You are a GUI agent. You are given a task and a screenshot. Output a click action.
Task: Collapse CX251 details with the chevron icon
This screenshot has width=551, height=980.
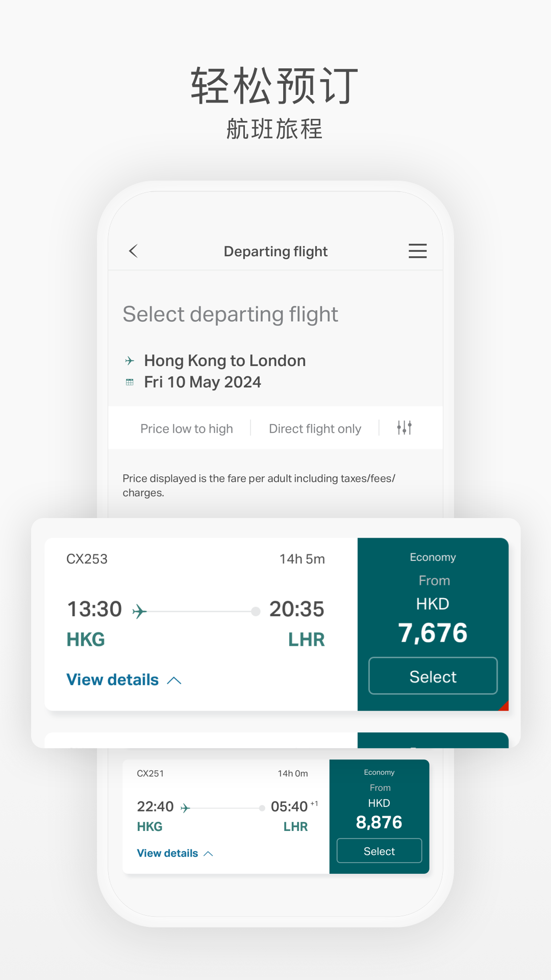click(x=208, y=853)
